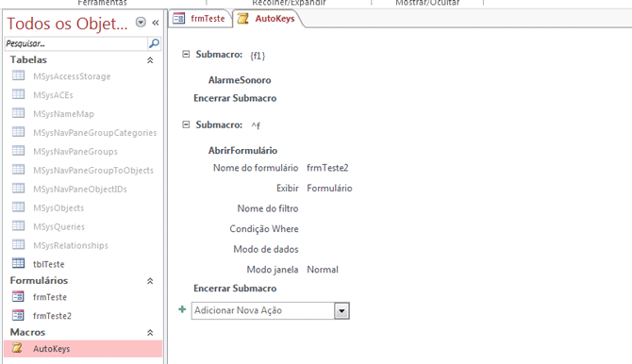Click the Condição Where argument label

[264, 229]
